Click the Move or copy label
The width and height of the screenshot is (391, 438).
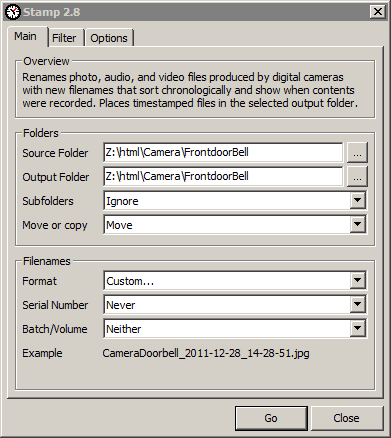tap(55, 225)
